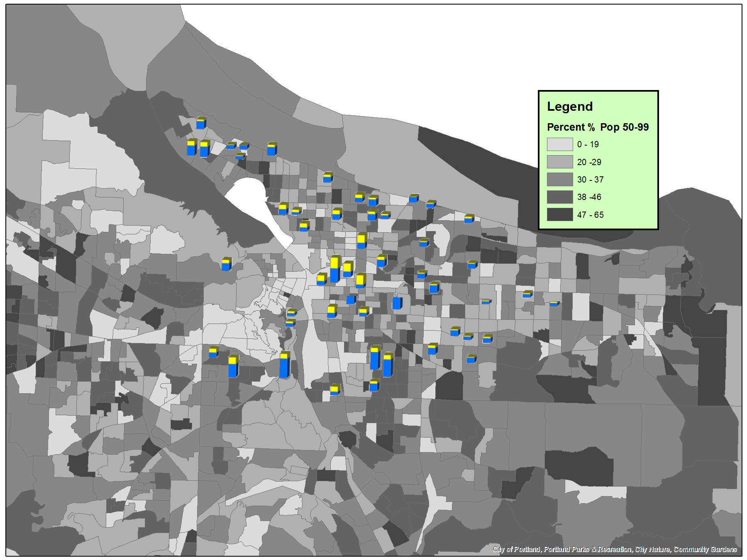Screen dimensions: 747x560
Task: Click the darkest 47 - 65 legend swatch
Action: pyautogui.click(x=559, y=214)
